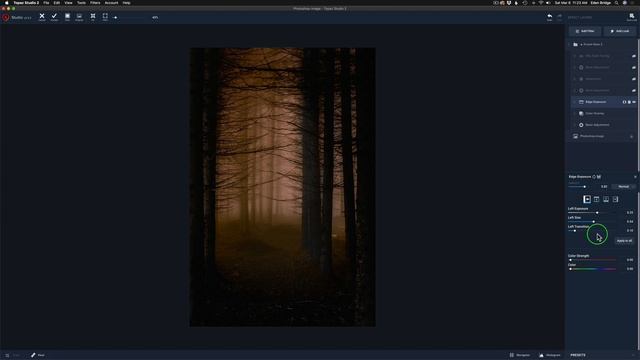
Task: Click the Topaz Studio logo icon
Action: [x=6, y=17]
